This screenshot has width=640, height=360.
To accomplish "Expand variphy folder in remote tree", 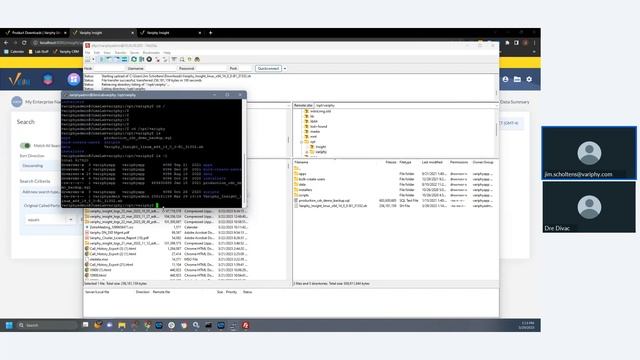I will pyautogui.click(x=307, y=152).
